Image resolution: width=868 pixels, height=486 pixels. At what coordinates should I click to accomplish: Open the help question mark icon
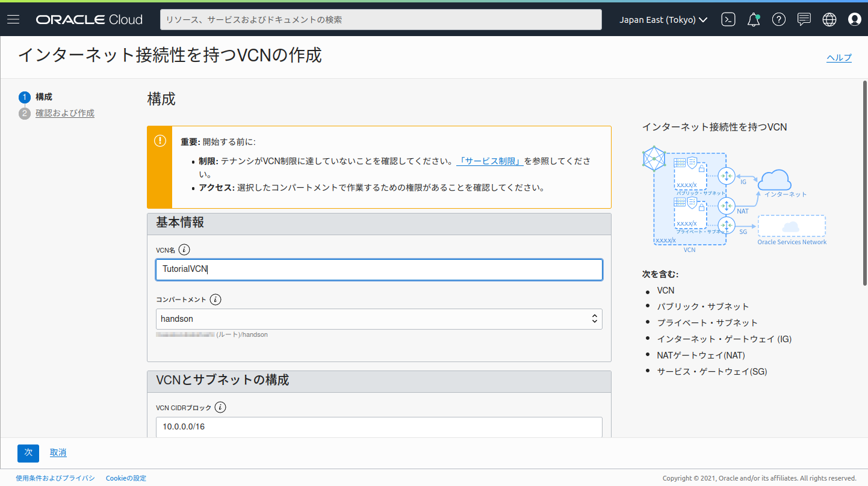point(779,20)
